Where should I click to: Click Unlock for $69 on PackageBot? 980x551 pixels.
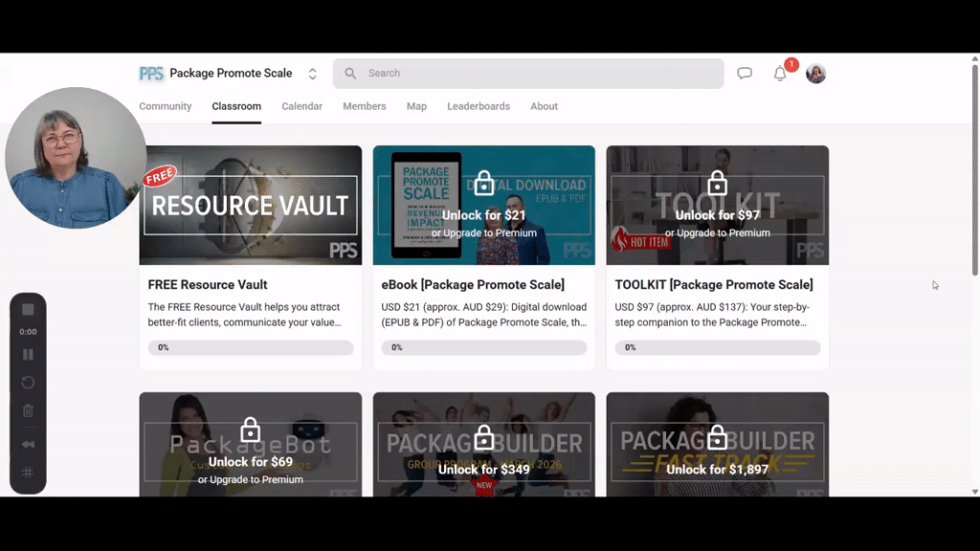(x=251, y=462)
